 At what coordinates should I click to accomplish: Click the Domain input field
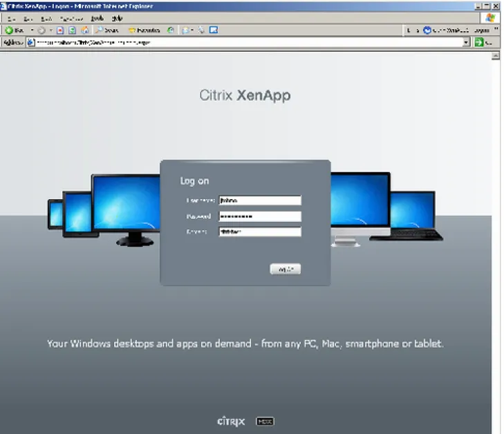click(x=260, y=232)
